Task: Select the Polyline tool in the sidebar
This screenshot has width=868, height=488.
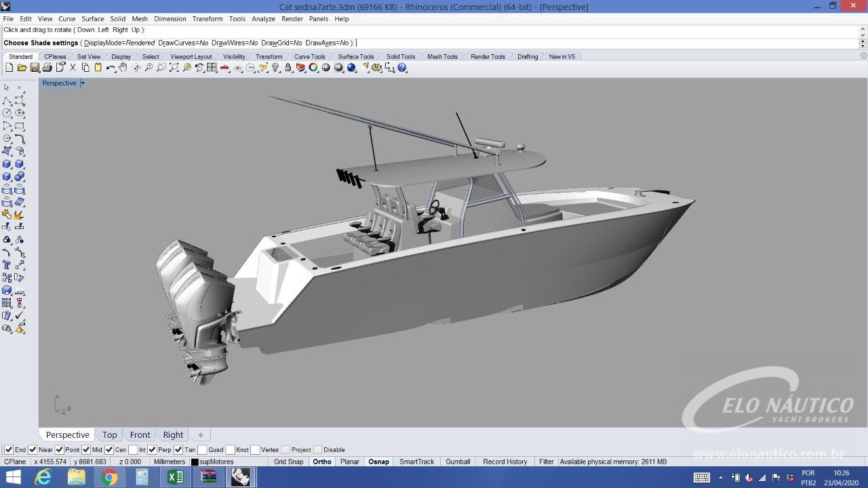Action: click(7, 100)
